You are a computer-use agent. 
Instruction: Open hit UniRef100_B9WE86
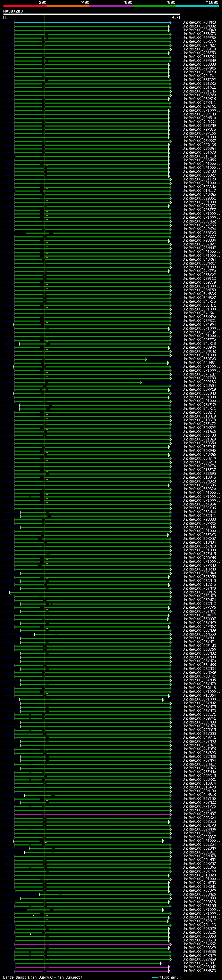(199, 952)
